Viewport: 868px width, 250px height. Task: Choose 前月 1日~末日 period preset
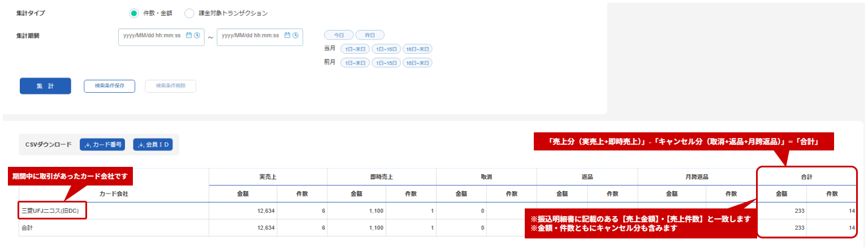355,63
